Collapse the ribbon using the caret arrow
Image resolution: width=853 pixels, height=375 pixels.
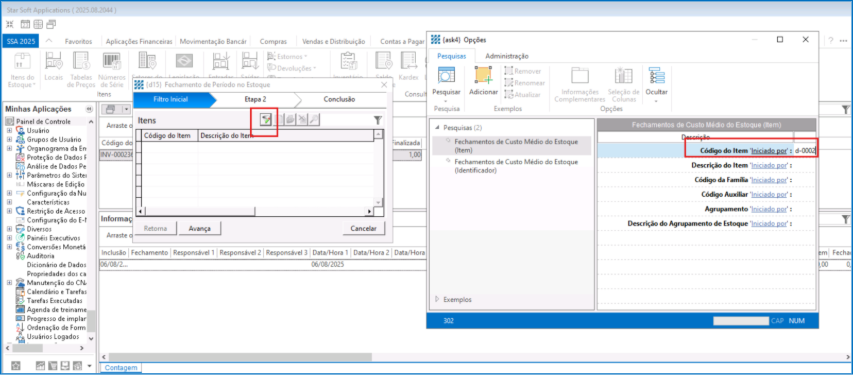[49, 41]
